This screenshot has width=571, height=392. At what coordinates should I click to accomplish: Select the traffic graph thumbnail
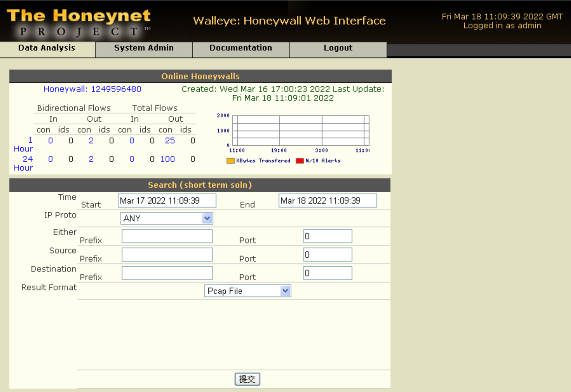point(293,138)
